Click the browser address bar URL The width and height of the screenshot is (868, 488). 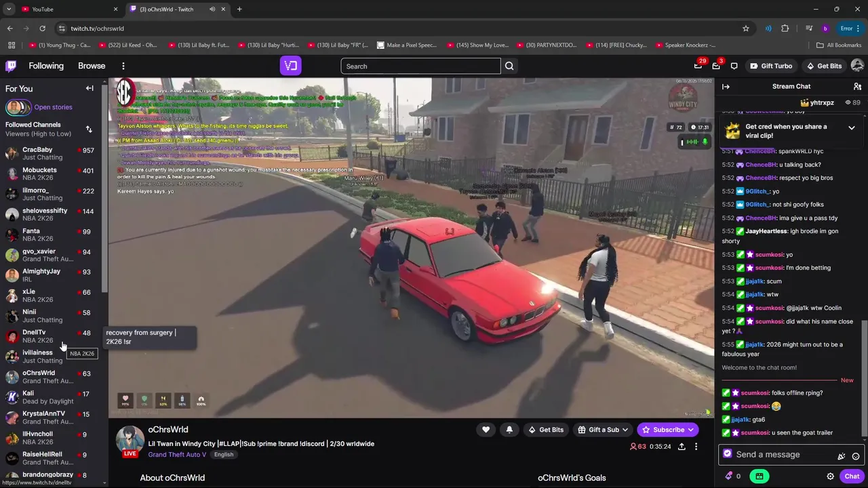[x=97, y=28]
